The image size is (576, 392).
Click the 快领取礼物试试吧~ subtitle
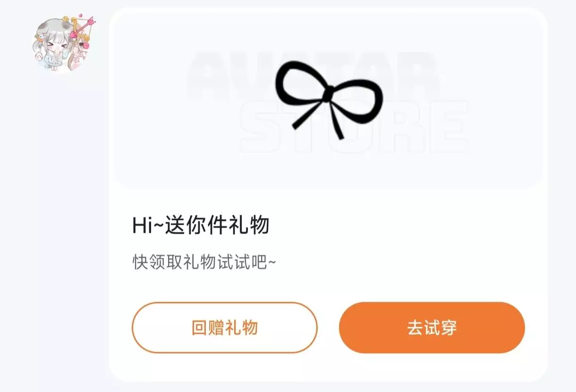click(x=204, y=262)
